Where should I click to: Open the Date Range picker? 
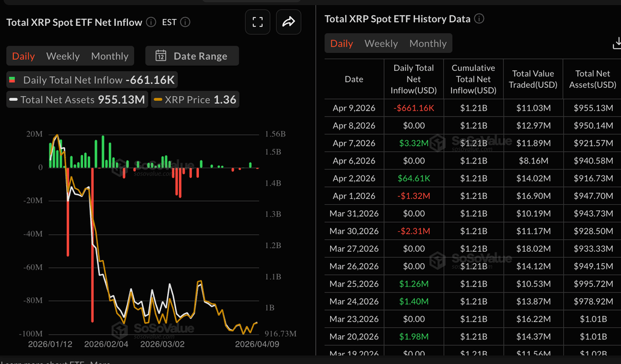192,55
